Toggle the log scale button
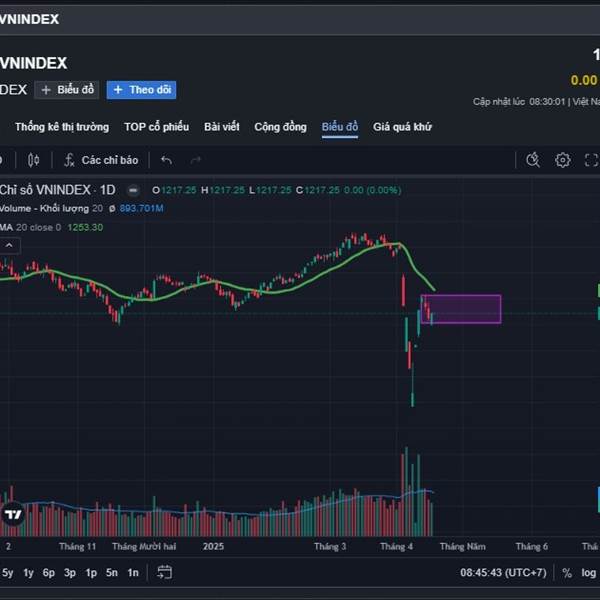 pyautogui.click(x=589, y=573)
